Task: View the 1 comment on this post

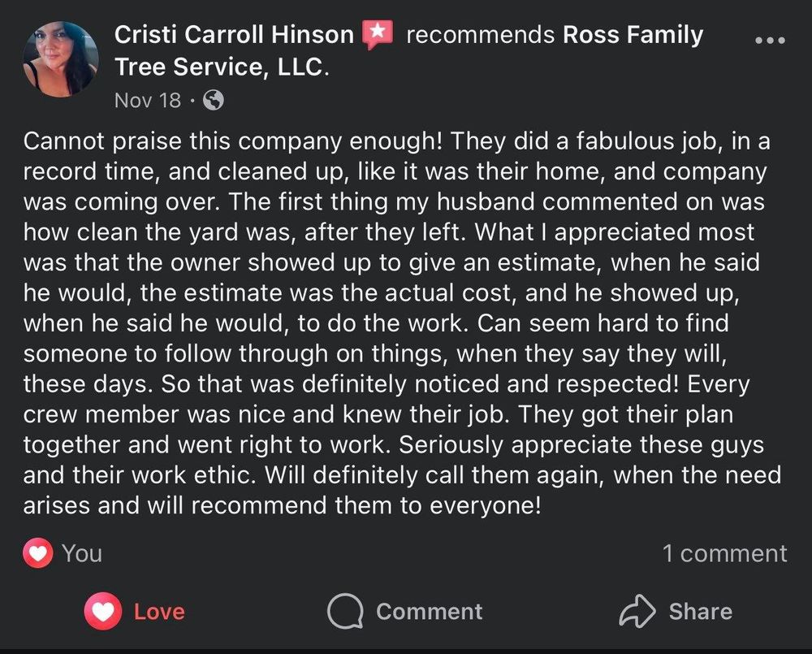Action: (x=723, y=552)
